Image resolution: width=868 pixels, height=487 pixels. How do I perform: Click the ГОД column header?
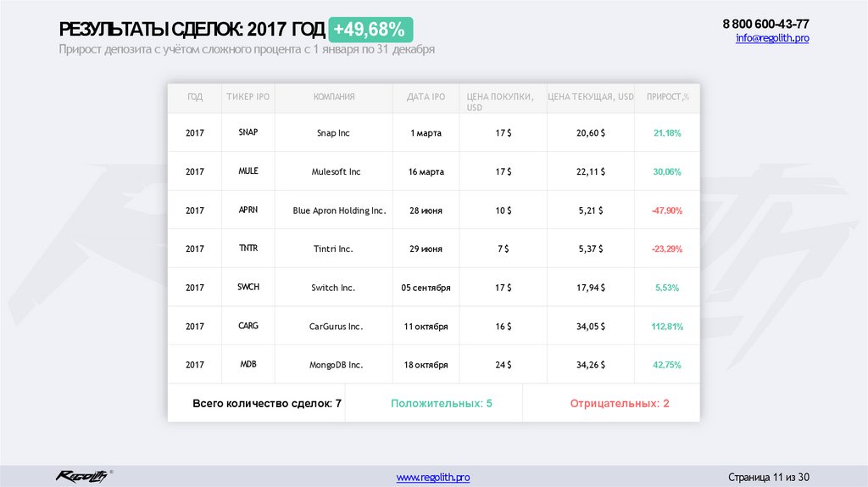pos(195,97)
